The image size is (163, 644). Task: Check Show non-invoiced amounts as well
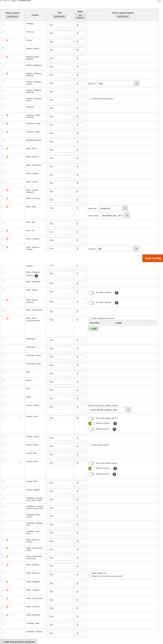click(90, 576)
